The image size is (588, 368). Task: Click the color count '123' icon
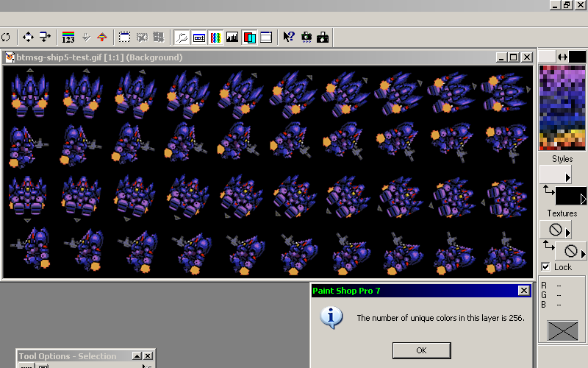point(68,38)
